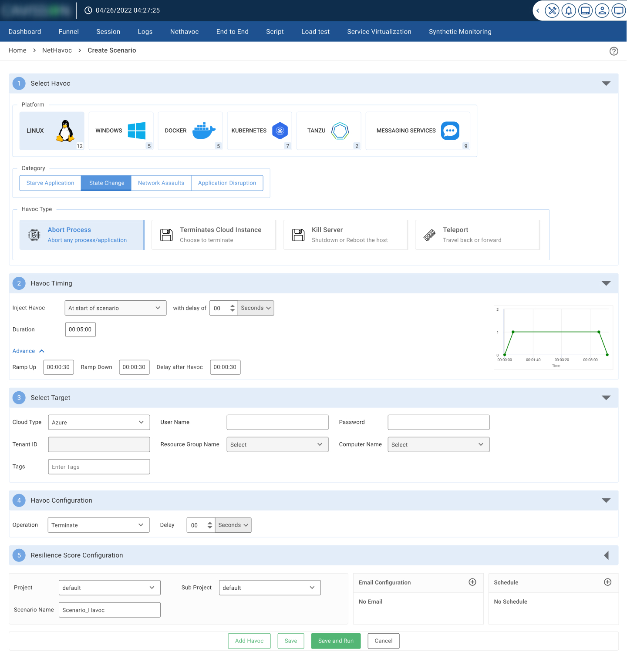Open the Cloud Type dropdown
The height and width of the screenshot is (672, 627).
pyautogui.click(x=99, y=423)
